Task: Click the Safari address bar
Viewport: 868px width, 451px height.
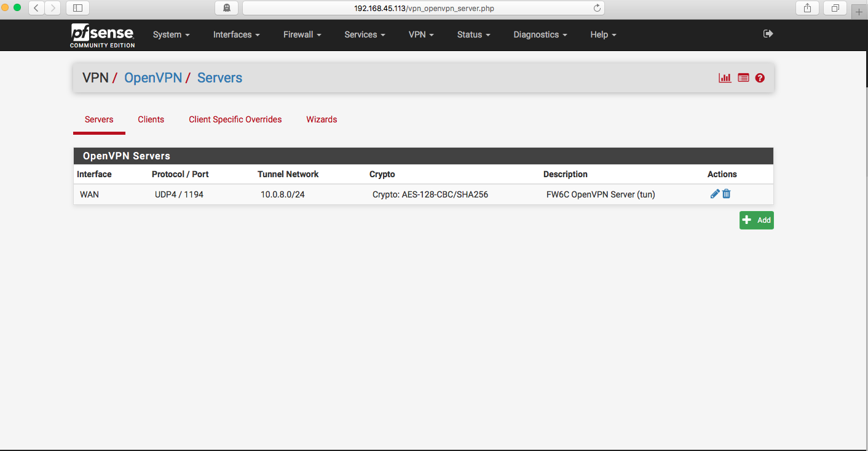Action: click(424, 8)
